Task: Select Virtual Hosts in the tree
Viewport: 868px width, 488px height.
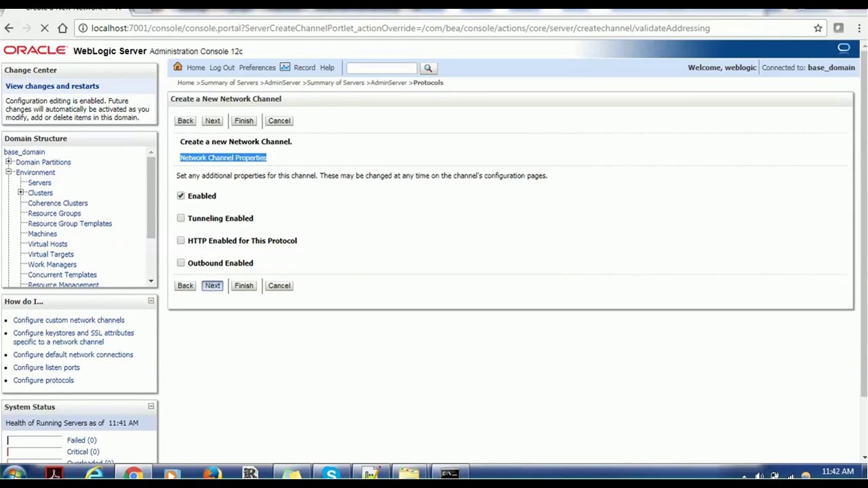Action: (47, 244)
